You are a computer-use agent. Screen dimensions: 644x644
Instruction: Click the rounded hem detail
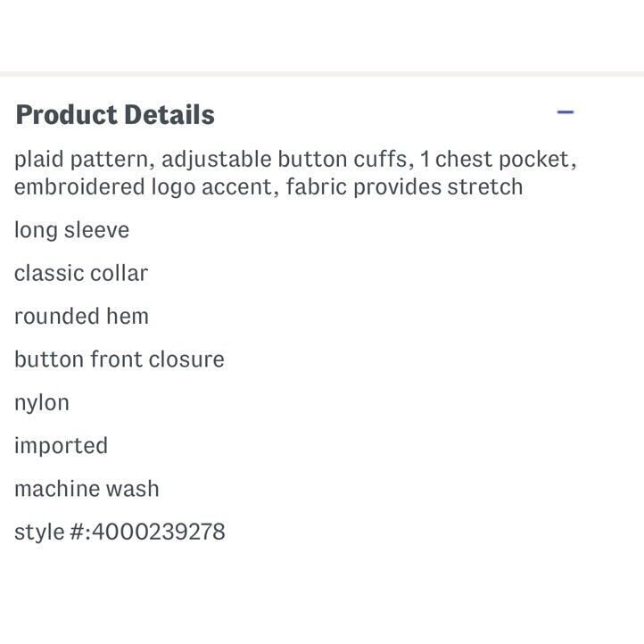point(81,317)
